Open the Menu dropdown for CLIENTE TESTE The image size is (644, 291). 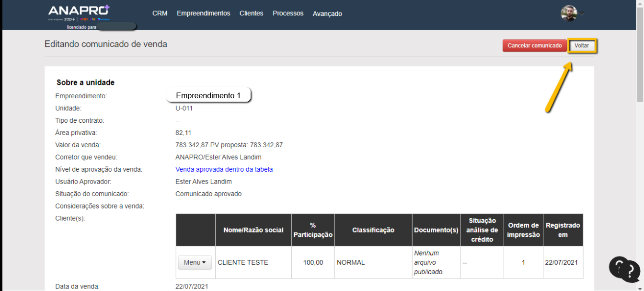pos(195,262)
